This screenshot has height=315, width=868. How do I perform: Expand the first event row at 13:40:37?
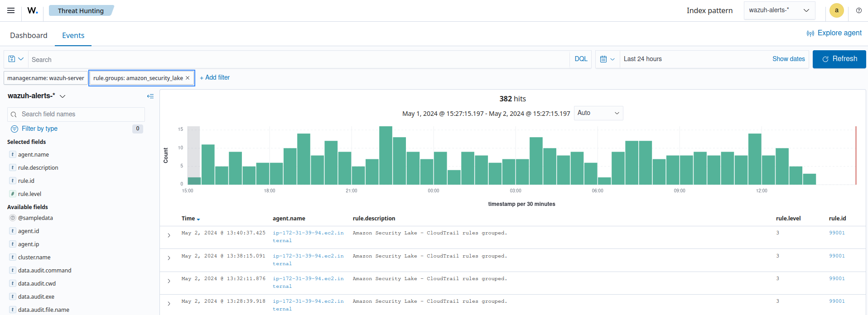click(x=169, y=235)
